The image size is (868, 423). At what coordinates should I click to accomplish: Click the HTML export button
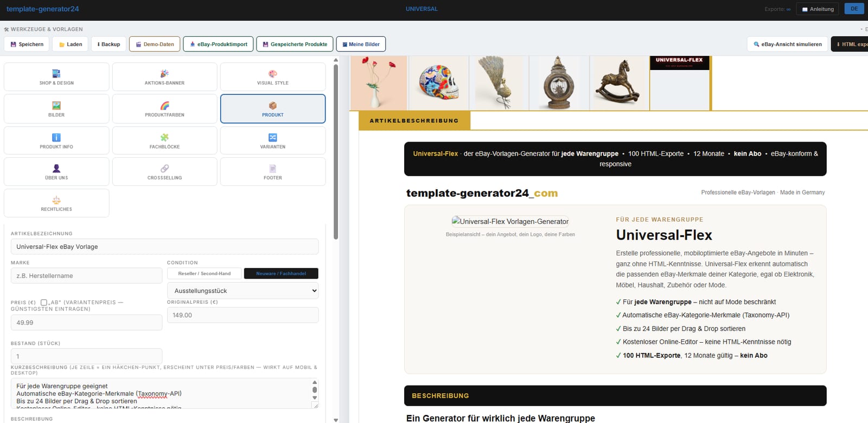850,44
